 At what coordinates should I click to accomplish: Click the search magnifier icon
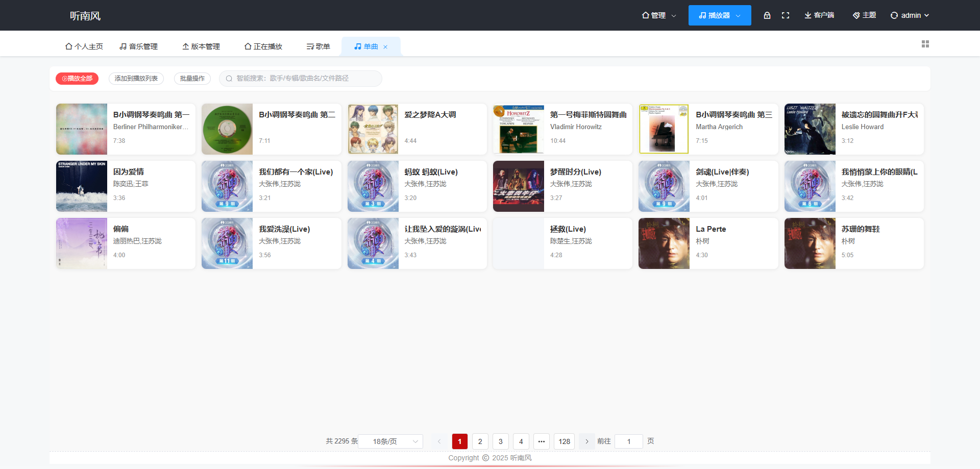pos(229,79)
